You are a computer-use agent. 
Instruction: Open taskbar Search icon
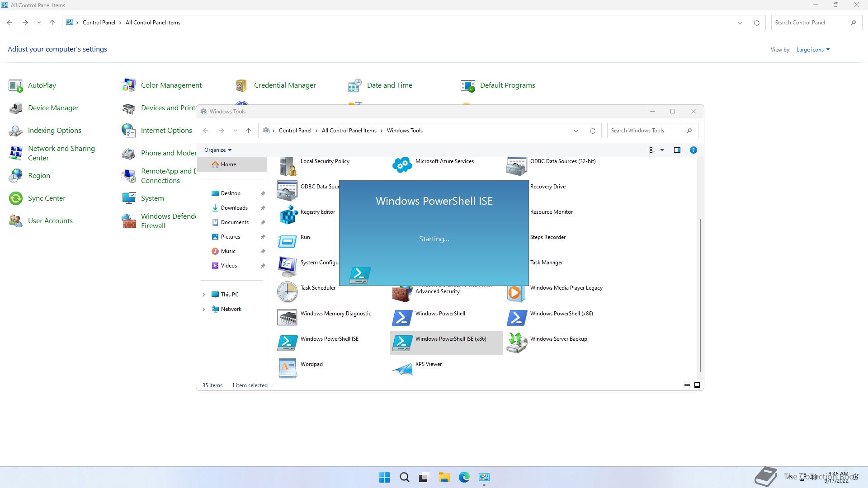click(405, 477)
